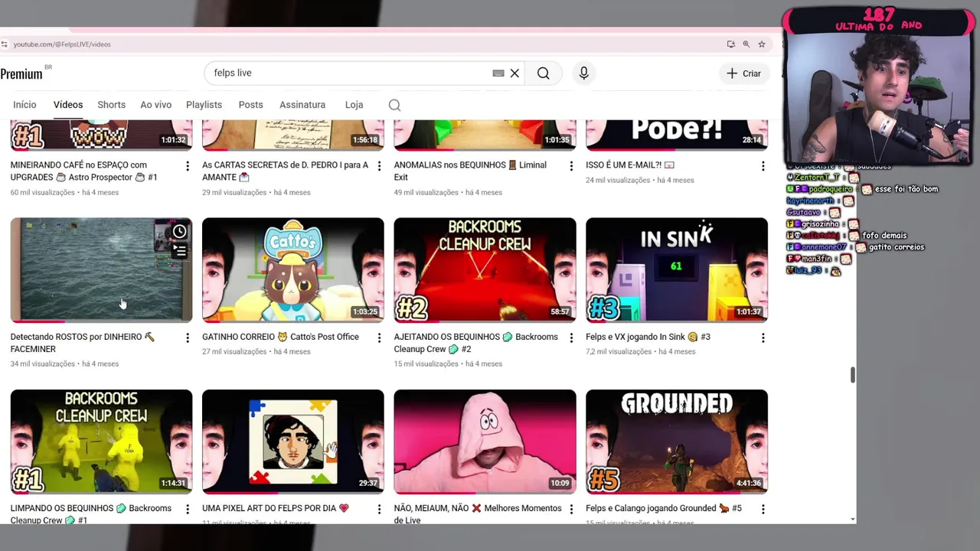Click the install app icon in address bar

pos(731,44)
